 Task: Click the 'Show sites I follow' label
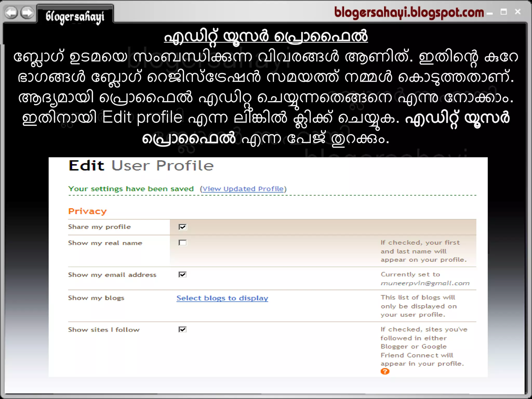point(104,330)
